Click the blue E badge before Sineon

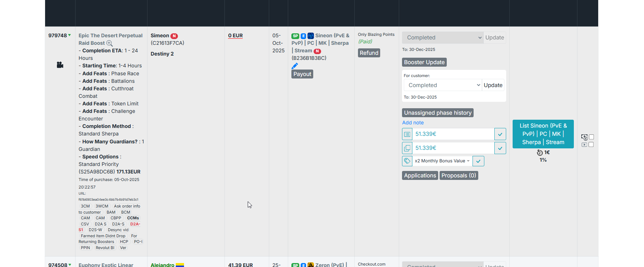303,36
